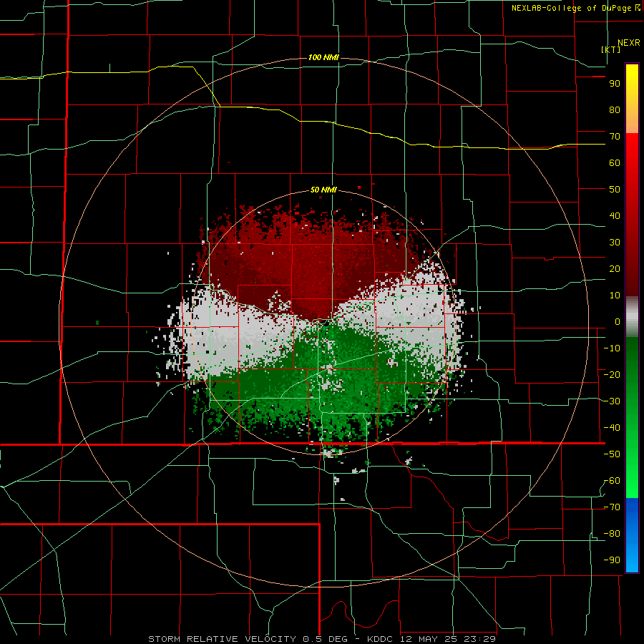This screenshot has height=644, width=644.
Task: Click the gray zero-velocity segment of color bar
Action: pyautogui.click(x=632, y=317)
